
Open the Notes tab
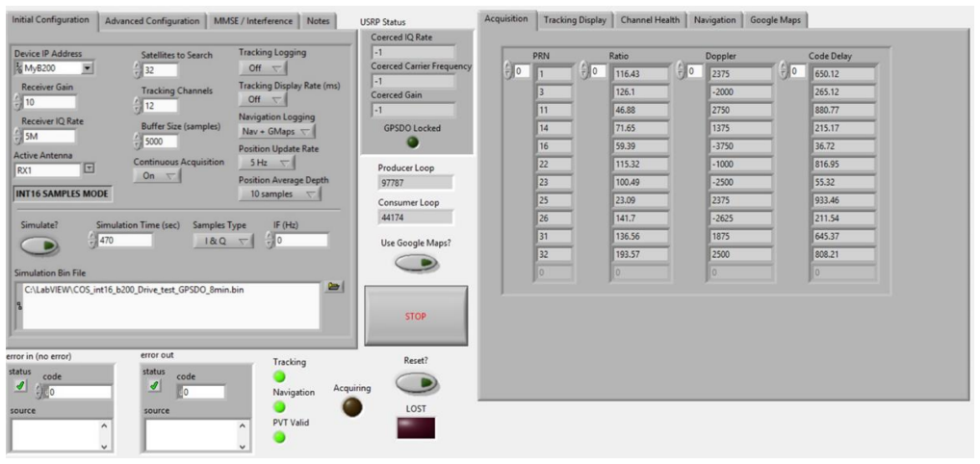click(318, 20)
